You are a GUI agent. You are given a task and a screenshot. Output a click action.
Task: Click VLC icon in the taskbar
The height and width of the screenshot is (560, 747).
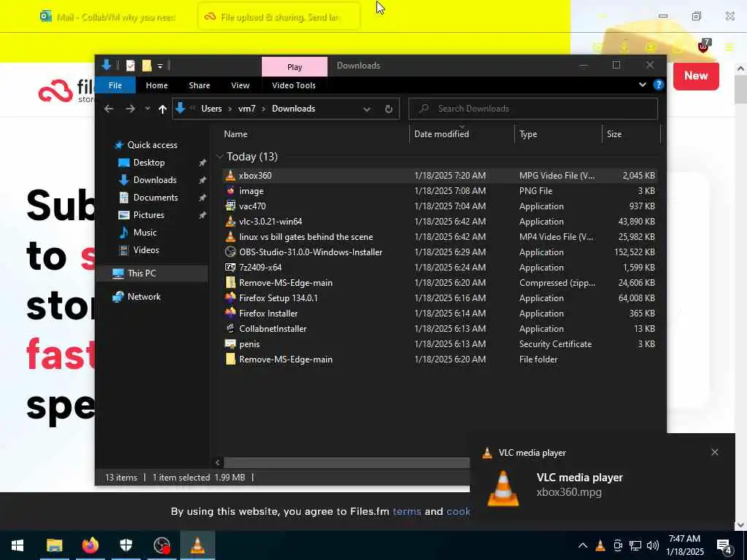click(x=197, y=545)
